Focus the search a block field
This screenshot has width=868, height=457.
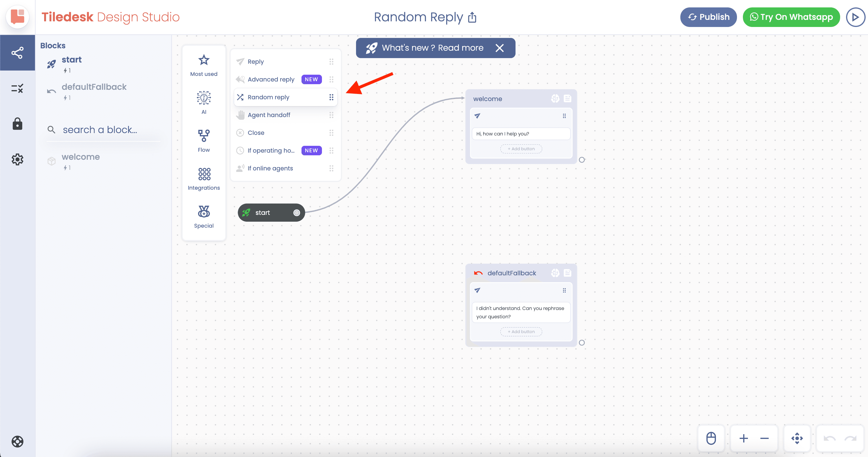coord(103,130)
